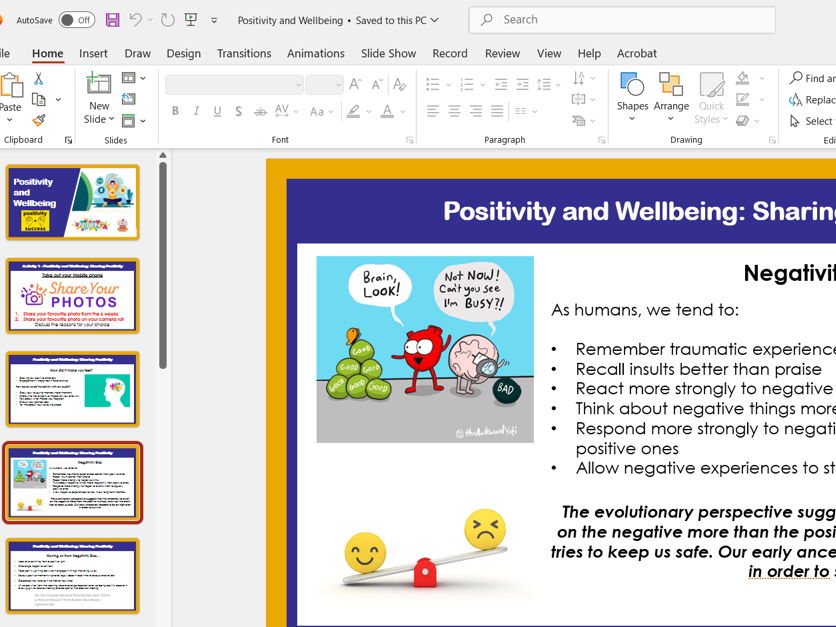Apply bullet list formatting
The height and width of the screenshot is (627, 836).
pyautogui.click(x=430, y=84)
